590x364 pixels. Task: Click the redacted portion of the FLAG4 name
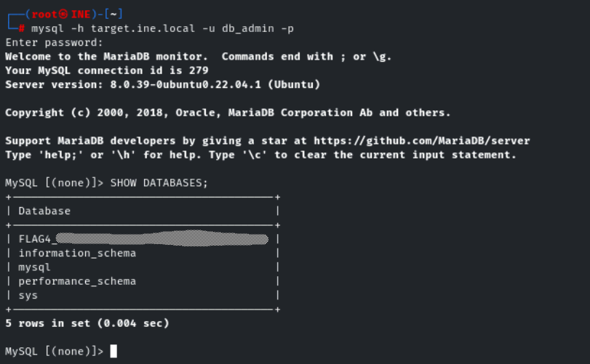tap(162, 239)
